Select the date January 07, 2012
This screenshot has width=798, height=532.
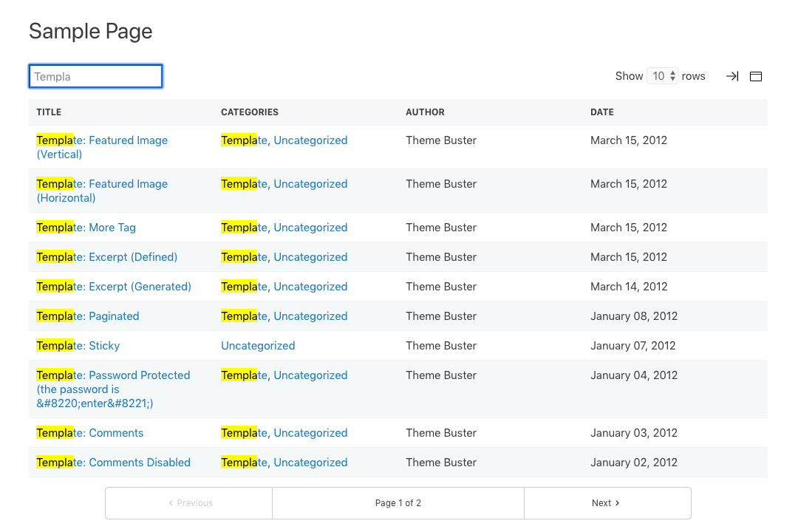point(632,346)
